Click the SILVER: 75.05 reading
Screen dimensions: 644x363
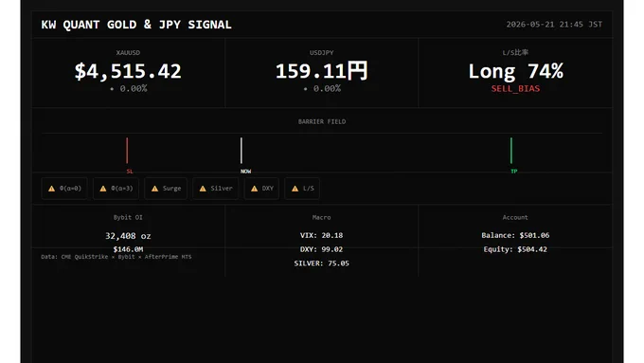click(x=322, y=263)
